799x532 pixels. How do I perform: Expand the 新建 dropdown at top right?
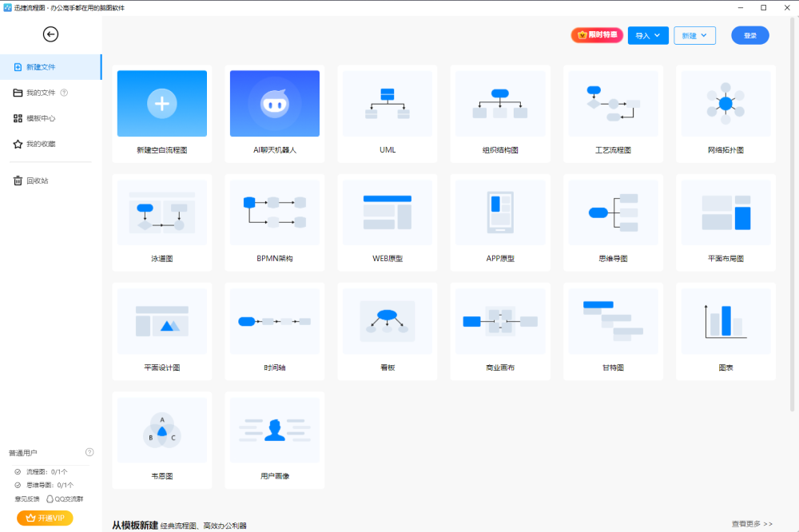[694, 36]
